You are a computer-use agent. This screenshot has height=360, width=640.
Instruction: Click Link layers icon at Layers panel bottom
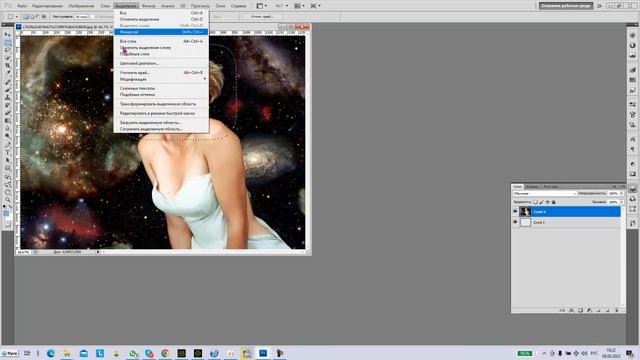pos(562,311)
